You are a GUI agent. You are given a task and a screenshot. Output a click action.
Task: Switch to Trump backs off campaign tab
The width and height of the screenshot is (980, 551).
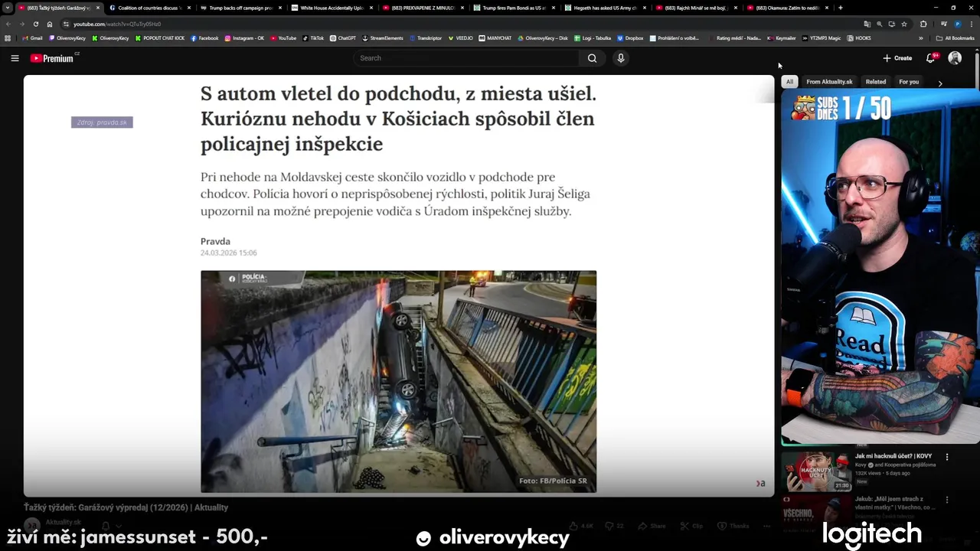[x=240, y=8]
